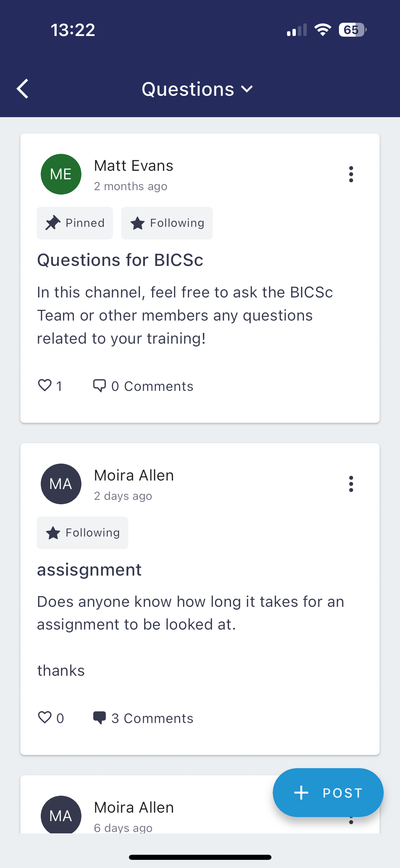Tap Moira Allen avatar on 6 days ago post

coord(61,815)
